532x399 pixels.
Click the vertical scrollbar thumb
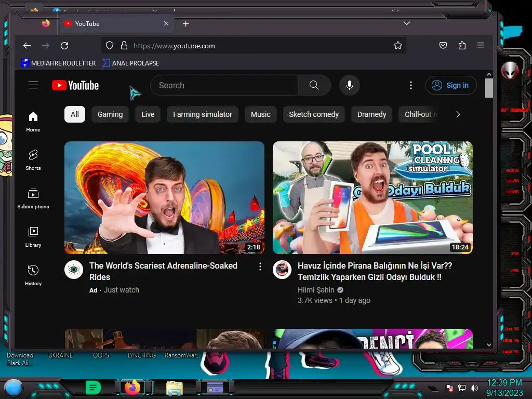pyautogui.click(x=489, y=88)
